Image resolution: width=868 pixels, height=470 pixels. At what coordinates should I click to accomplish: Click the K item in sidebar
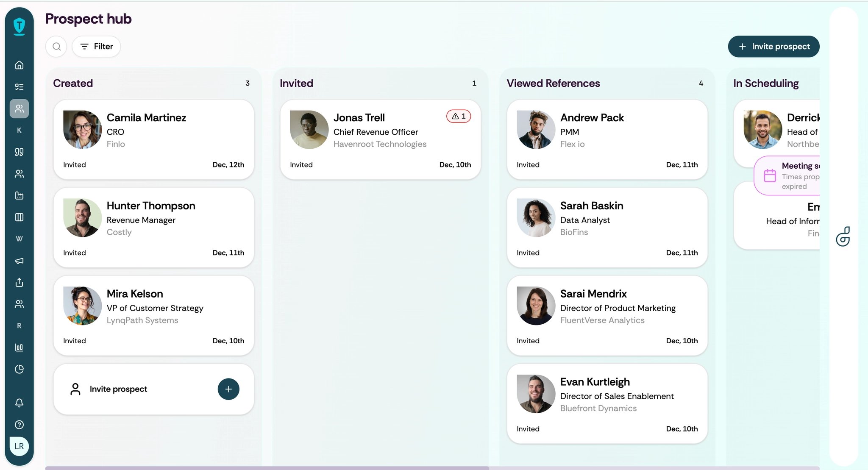pos(19,130)
